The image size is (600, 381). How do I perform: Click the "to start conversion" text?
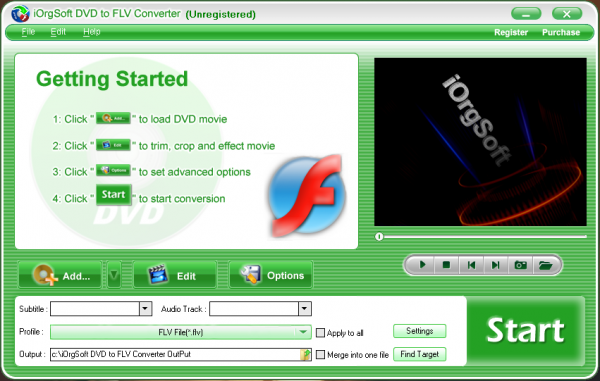pyautogui.click(x=182, y=199)
